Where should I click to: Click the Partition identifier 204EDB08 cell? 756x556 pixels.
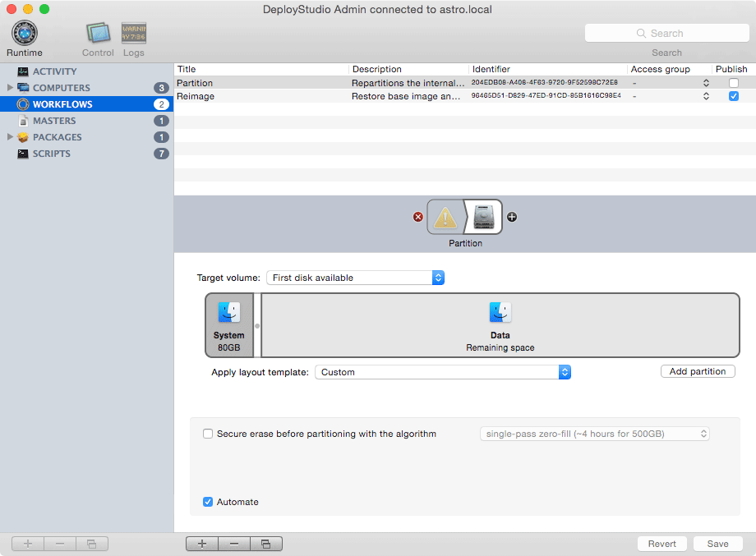(x=544, y=83)
